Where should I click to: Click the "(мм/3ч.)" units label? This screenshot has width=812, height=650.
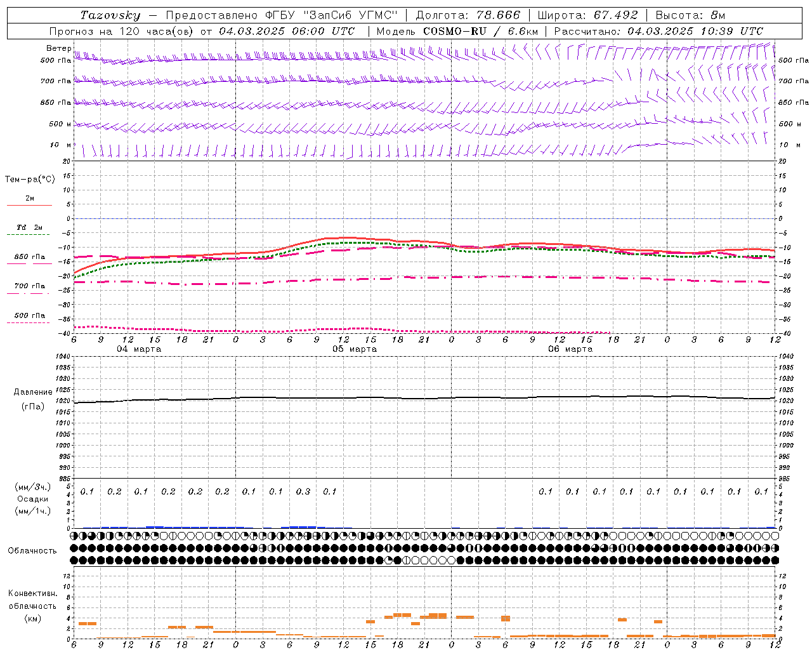click(x=33, y=487)
